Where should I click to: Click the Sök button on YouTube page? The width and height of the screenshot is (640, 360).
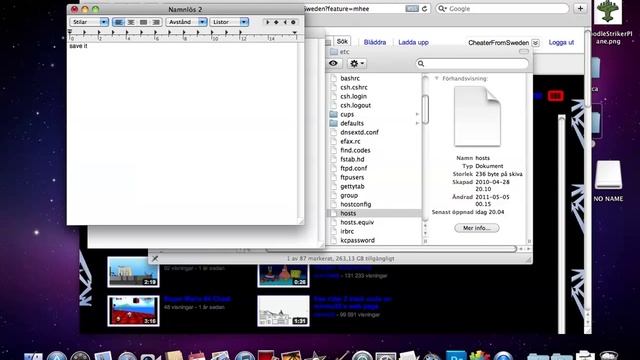342,41
